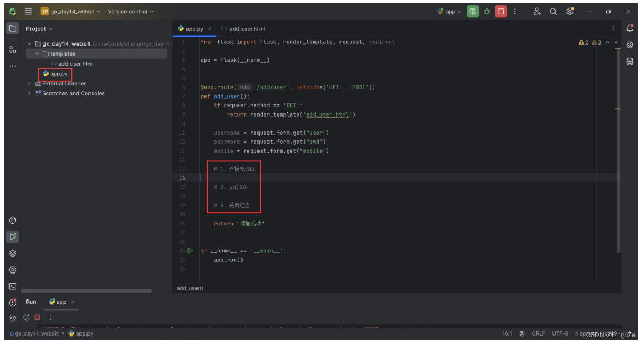Open the Project tool window folder icon
This screenshot has height=344, width=644.
[13, 29]
